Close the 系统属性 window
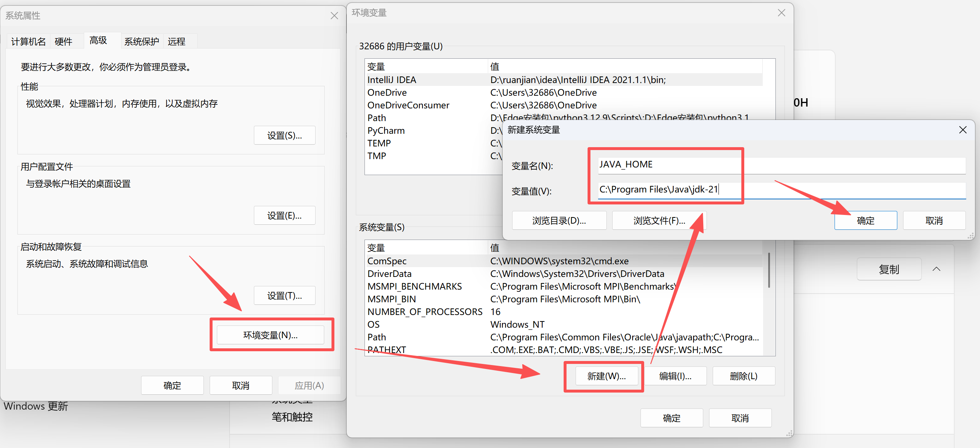 pyautogui.click(x=334, y=16)
